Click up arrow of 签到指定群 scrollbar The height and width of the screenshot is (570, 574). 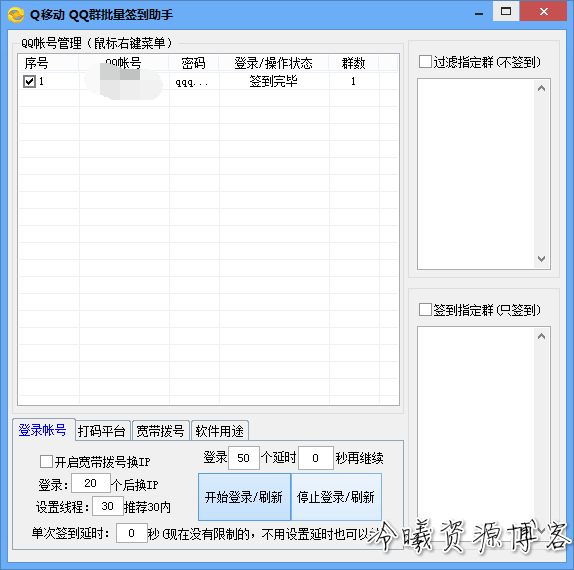click(x=541, y=336)
